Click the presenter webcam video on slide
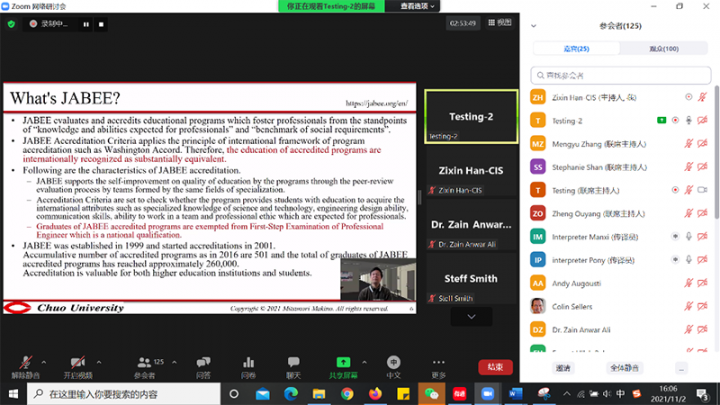This screenshot has width=720, height=405. click(x=378, y=279)
